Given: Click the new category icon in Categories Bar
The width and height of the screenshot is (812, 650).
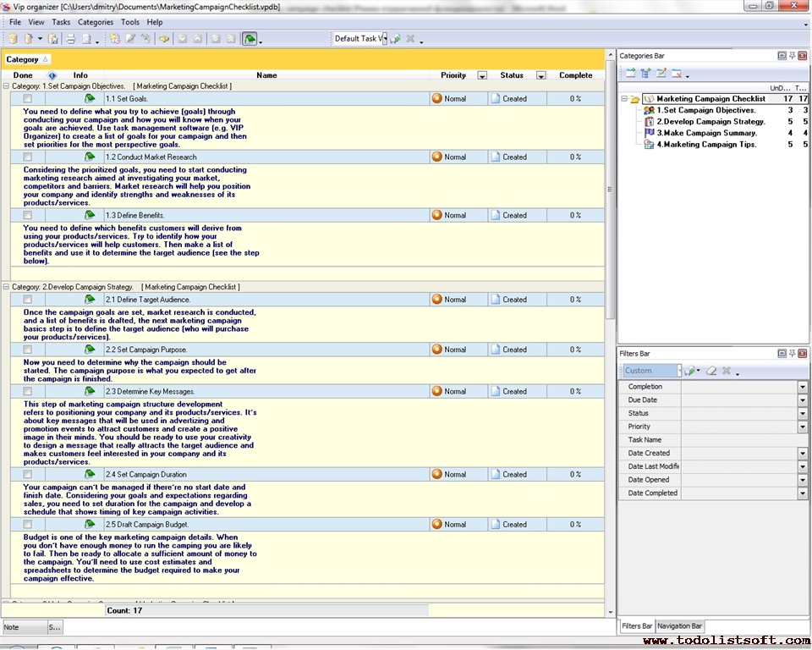Looking at the screenshot, I should click(x=631, y=74).
